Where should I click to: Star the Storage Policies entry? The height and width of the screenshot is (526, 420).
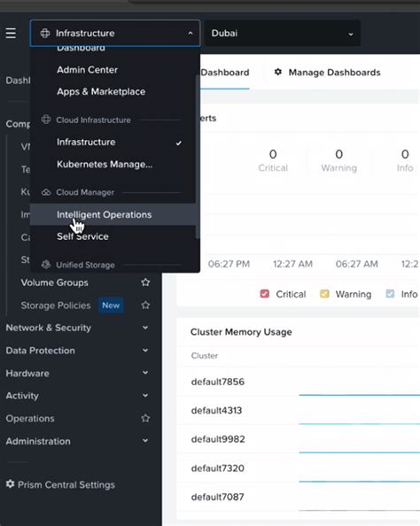coord(145,306)
